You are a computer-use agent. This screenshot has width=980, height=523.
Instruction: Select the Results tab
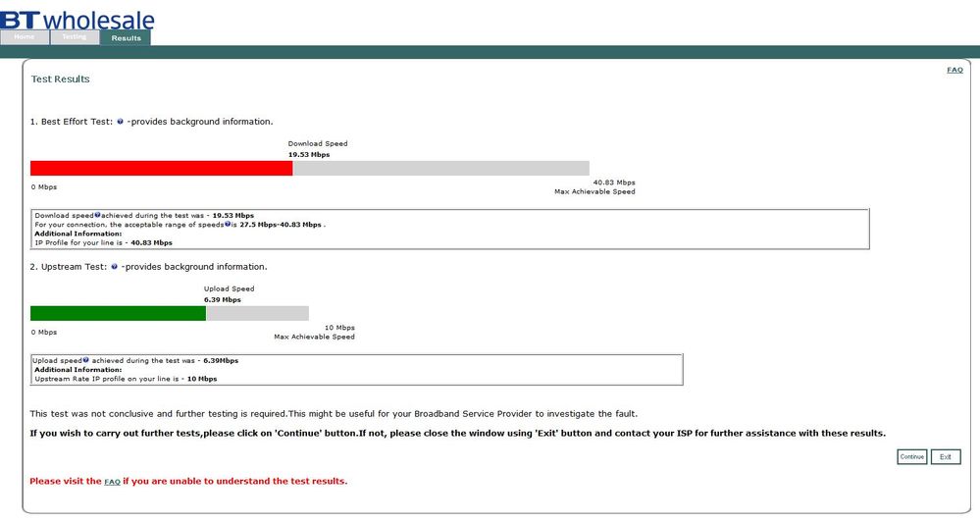(126, 38)
